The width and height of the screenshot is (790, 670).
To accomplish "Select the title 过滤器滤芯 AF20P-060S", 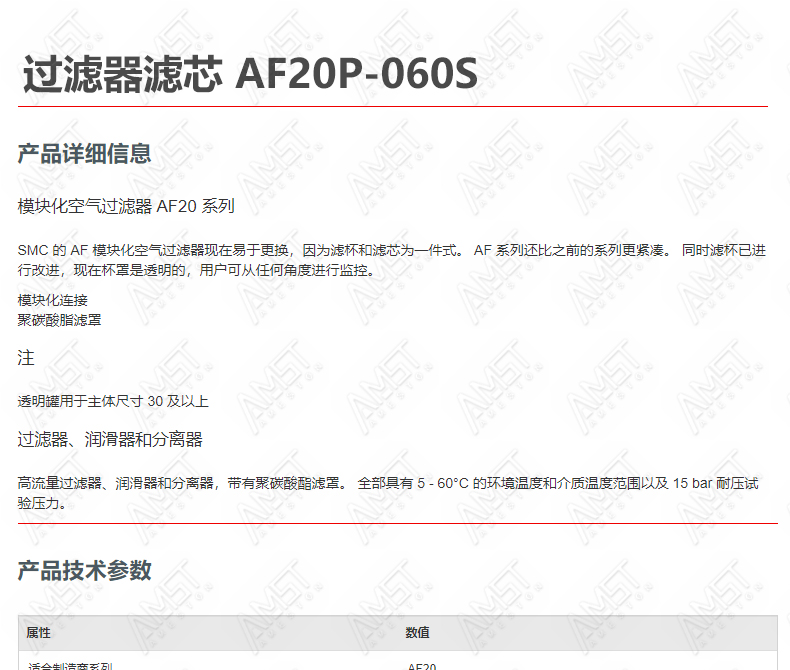I will click(250, 74).
